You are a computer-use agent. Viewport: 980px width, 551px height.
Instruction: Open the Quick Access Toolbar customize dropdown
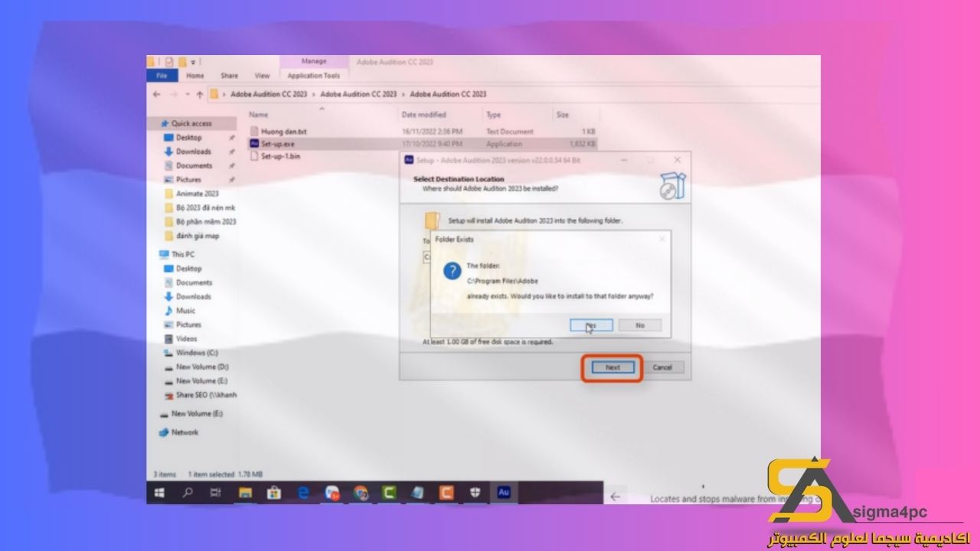point(194,62)
